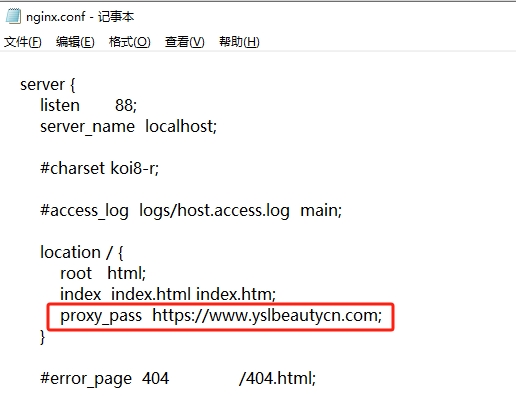Click the '#charset koi8-r;' comment line
The height and width of the screenshot is (396, 516).
coord(99,168)
